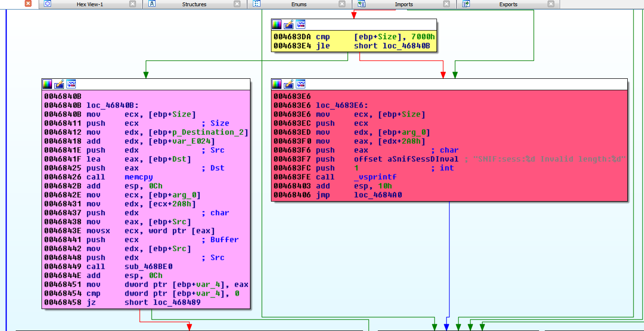Screen dimensions: 644x331
Task: Click the edit pencil icon on the red loc_4683E6 block
Action: 289,84
